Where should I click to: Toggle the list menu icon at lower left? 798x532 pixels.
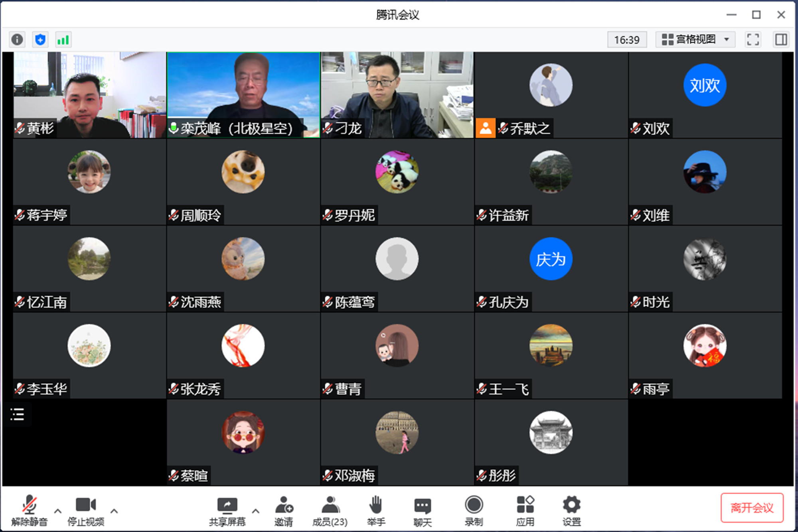pyautogui.click(x=17, y=414)
